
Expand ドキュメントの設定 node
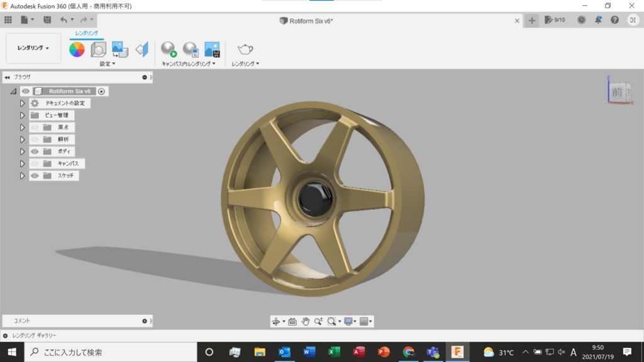(x=22, y=103)
